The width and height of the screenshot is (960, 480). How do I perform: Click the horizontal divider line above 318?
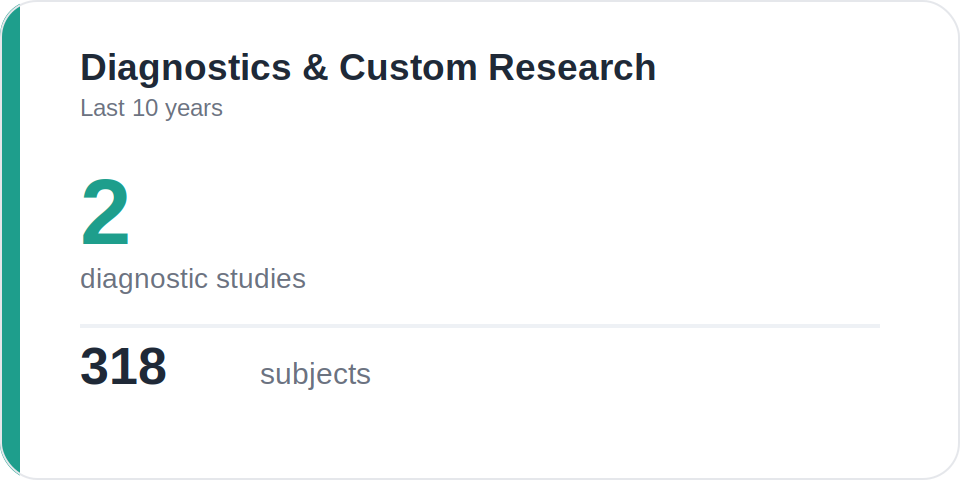[480, 326]
